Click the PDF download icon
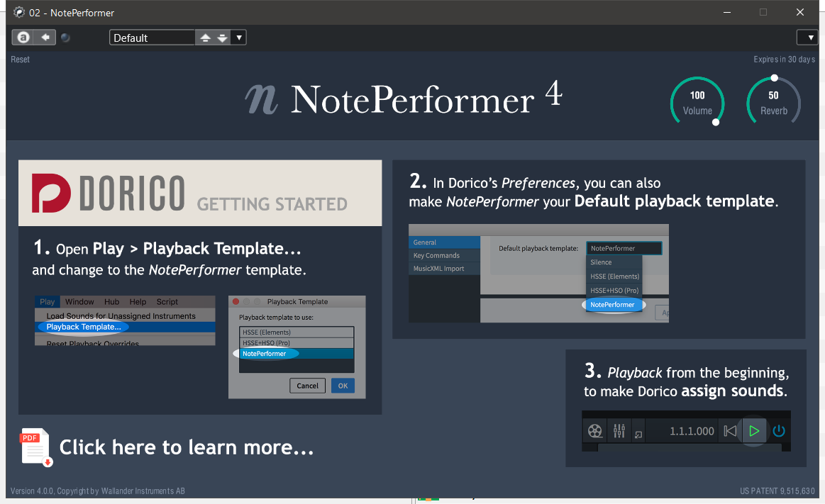Image resolution: width=825 pixels, height=504 pixels. coord(35,447)
